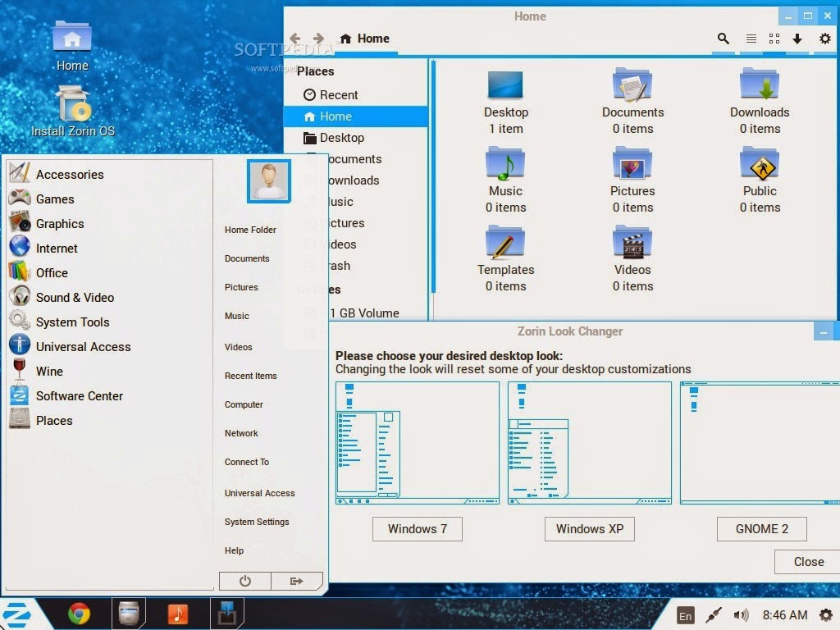Open the Documents folder in Home
Viewport: 840px width, 630px height.
[x=632, y=102]
